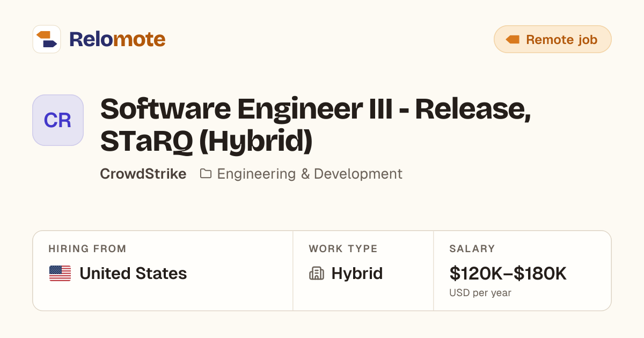Click the tag icon in the Remote job badge
Viewport: 644px width, 338px height.
click(513, 40)
